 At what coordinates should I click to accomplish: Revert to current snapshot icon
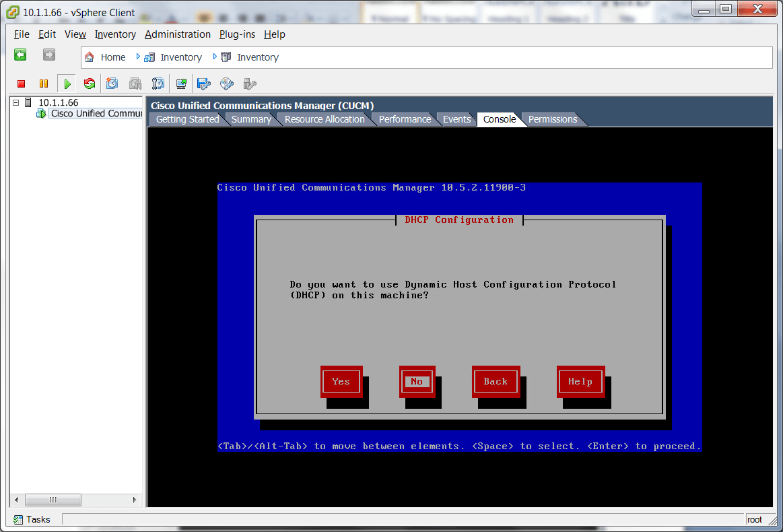pyautogui.click(x=135, y=84)
